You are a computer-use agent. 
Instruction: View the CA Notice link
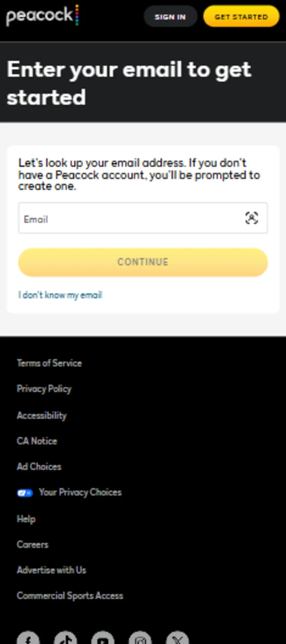[37, 441]
